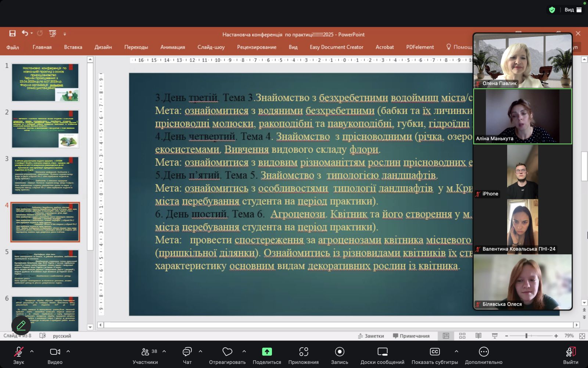
Task: Open the Анимация ribbon tab
Action: (173, 47)
